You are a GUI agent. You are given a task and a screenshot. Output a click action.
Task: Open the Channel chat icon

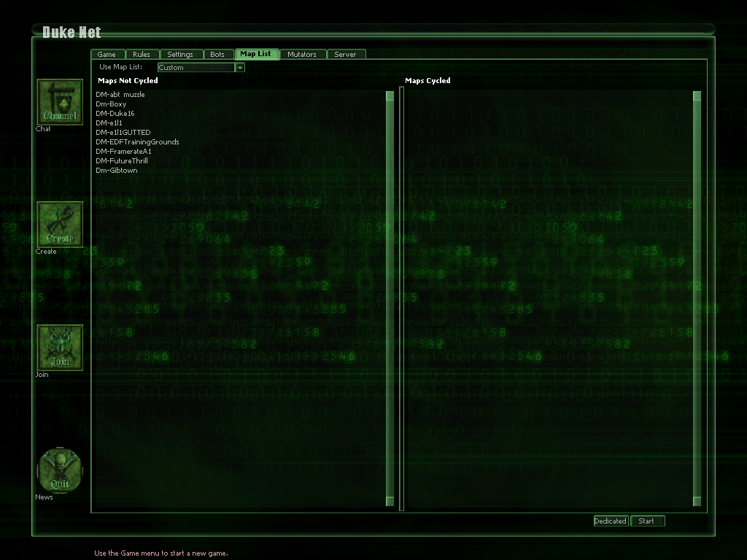[x=60, y=102]
